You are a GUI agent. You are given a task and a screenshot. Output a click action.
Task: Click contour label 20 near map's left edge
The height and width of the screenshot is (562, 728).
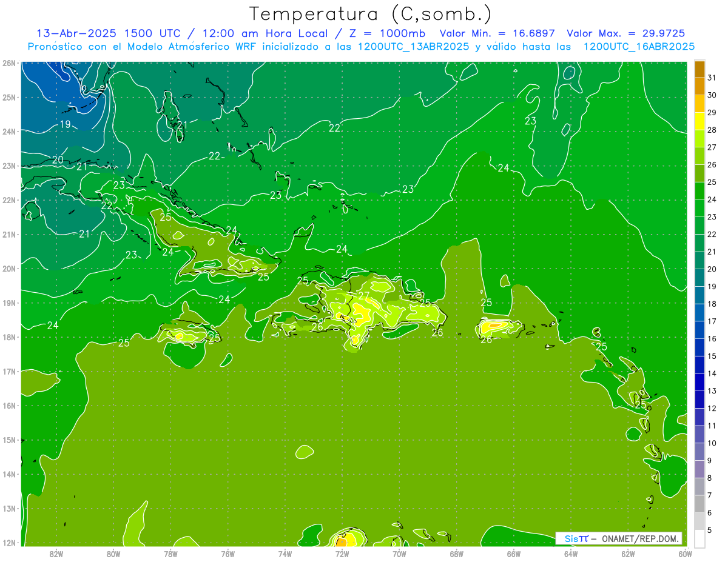(x=57, y=160)
